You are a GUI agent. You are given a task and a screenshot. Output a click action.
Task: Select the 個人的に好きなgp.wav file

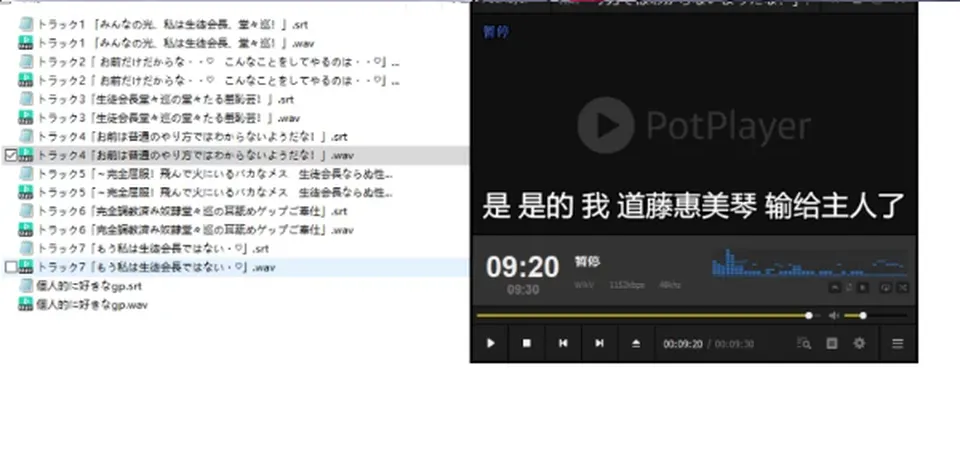coord(92,305)
